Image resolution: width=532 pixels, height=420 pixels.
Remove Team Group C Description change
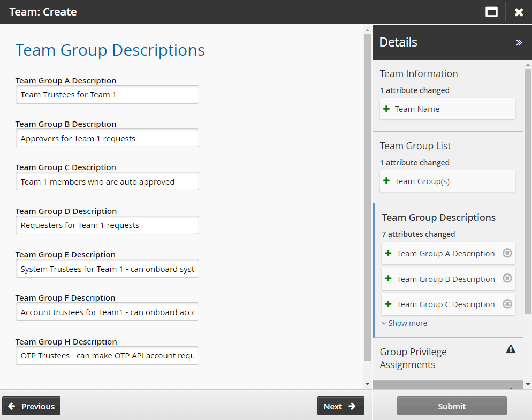pos(507,304)
